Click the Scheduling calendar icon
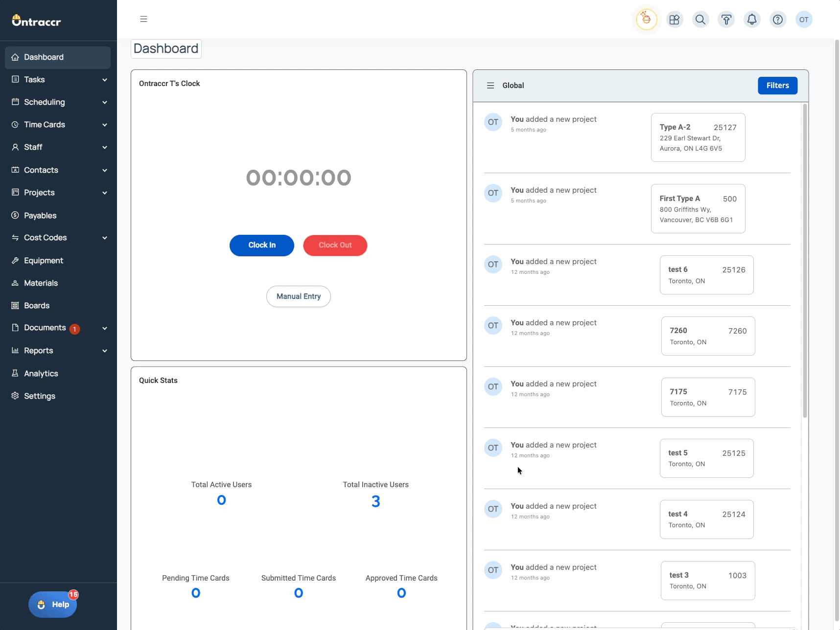840x630 pixels. pos(15,102)
